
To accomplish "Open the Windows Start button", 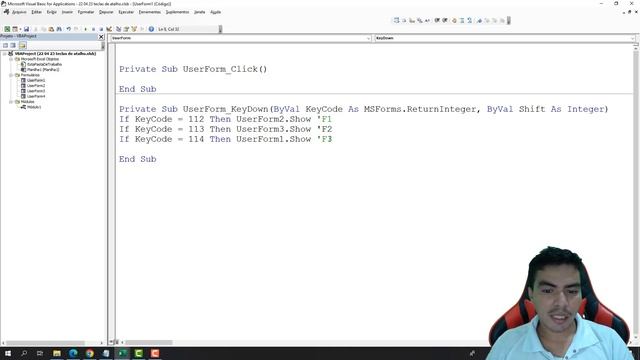I will [x=8, y=353].
